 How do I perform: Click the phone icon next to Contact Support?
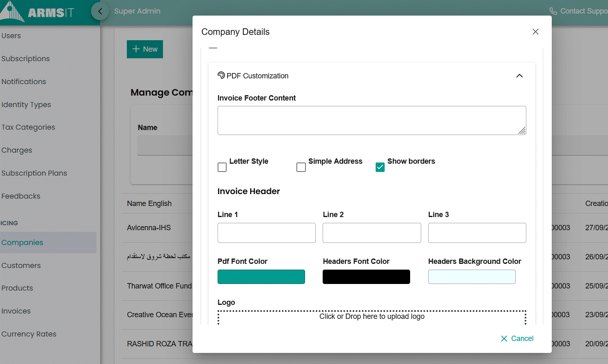click(x=553, y=11)
